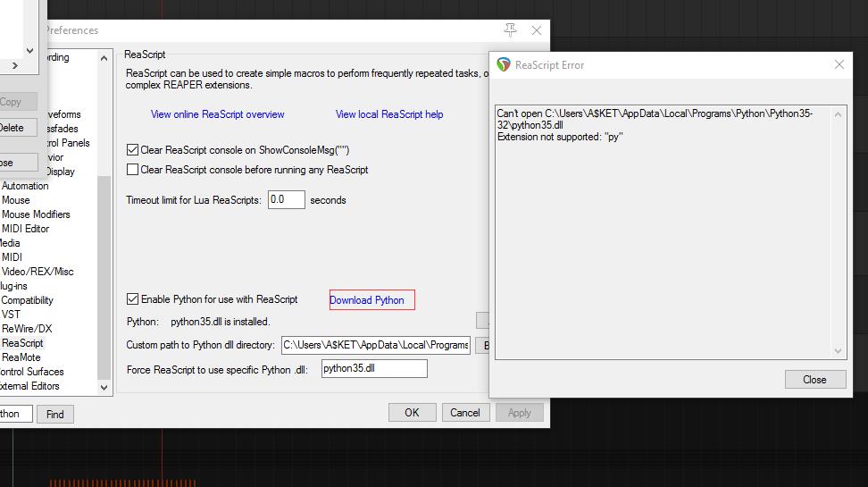This screenshot has width=868, height=487.
Task: Select Compatibility in the preferences tree
Action: 27,300
